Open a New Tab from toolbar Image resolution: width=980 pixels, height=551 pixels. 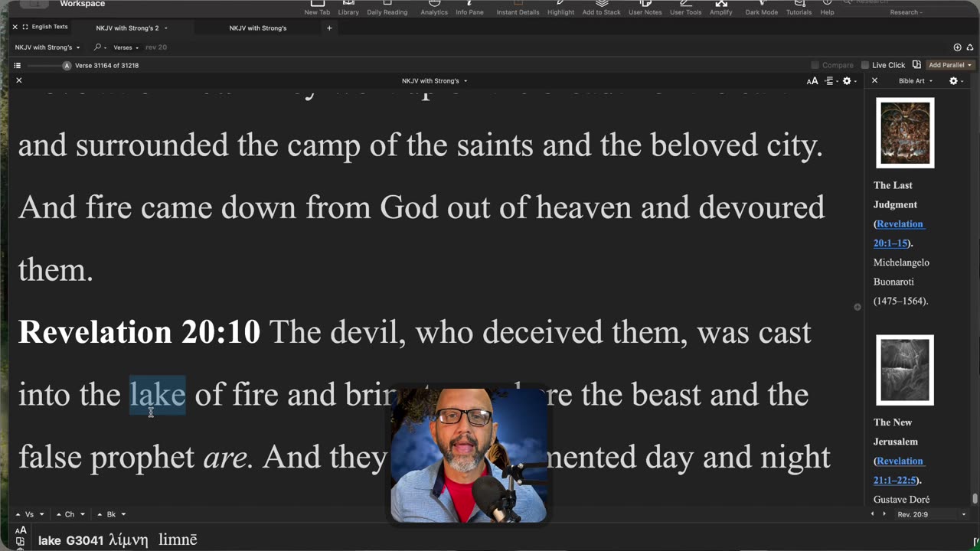click(x=316, y=8)
